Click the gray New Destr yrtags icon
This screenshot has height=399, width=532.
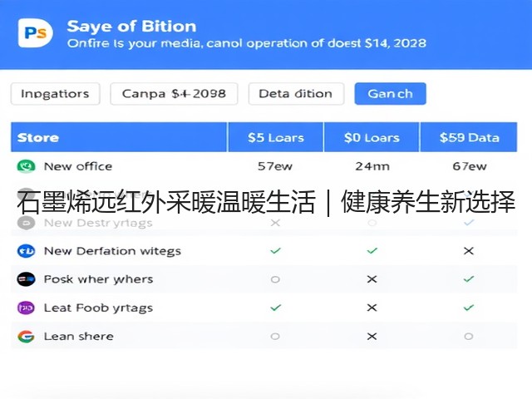coord(26,223)
